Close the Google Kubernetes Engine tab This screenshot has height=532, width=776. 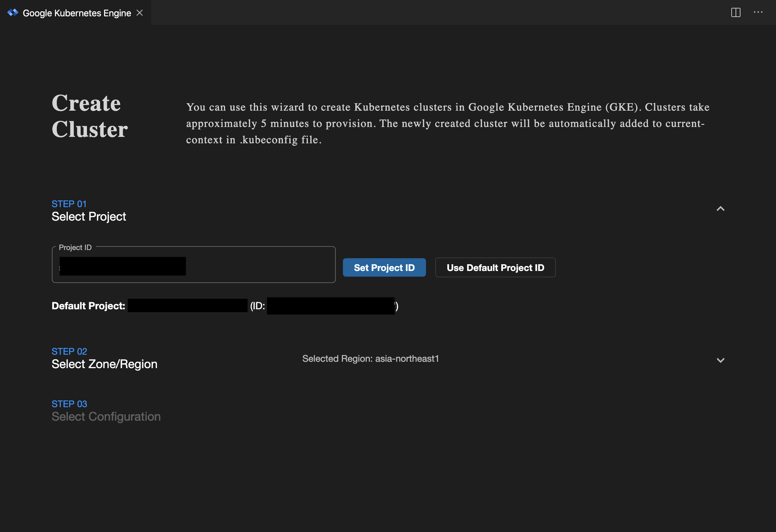coord(140,13)
